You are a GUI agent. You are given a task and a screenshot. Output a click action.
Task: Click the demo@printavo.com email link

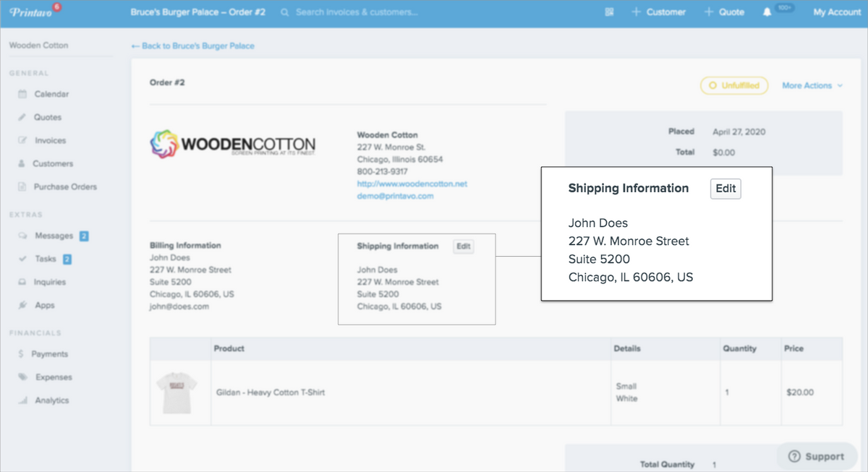pos(395,196)
